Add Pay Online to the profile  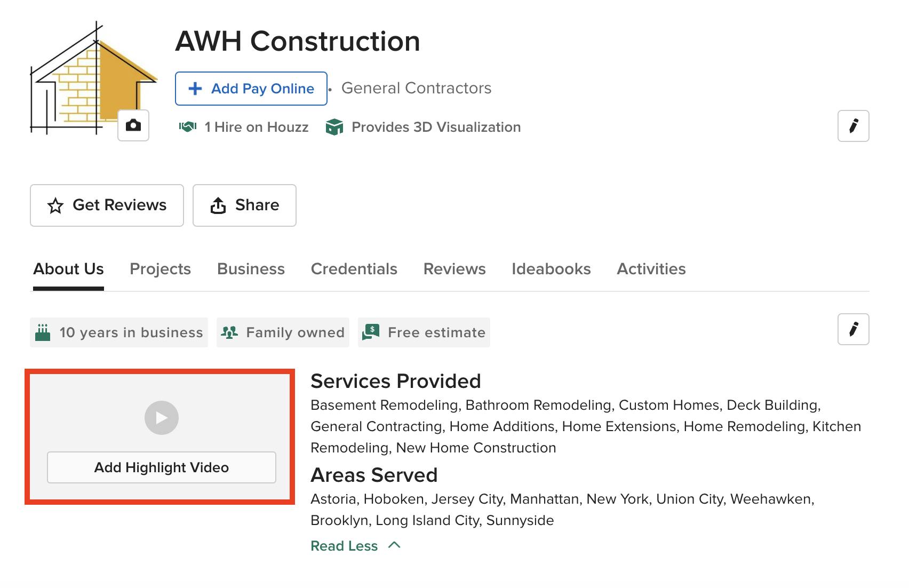(x=251, y=89)
